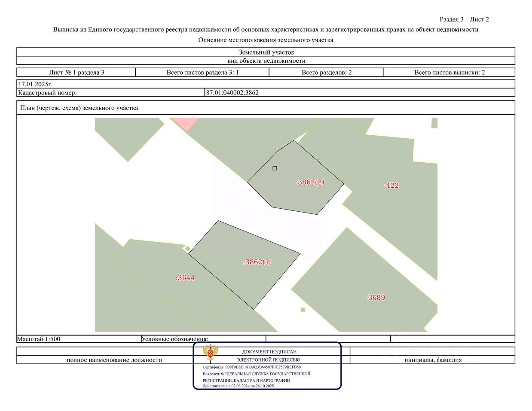Click 'Всего листов выписки: 2' cell
Image resolution: width=532 pixels, height=411 pixels.
pyautogui.click(x=449, y=73)
